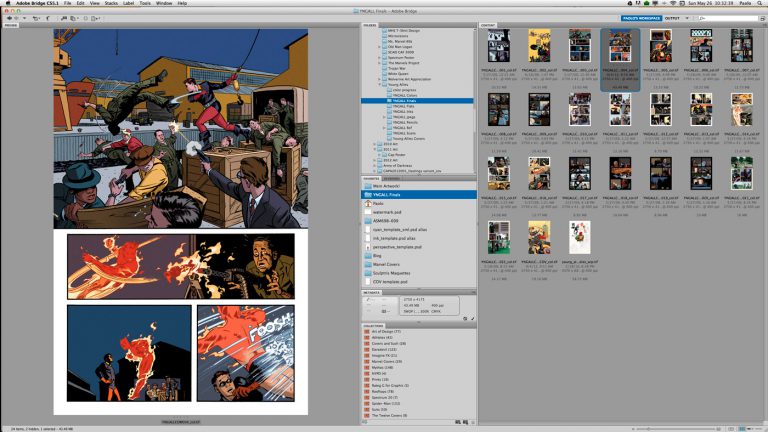Select YNGALL Finals folder in tree
Screen dimensions: 768x432
[405, 101]
